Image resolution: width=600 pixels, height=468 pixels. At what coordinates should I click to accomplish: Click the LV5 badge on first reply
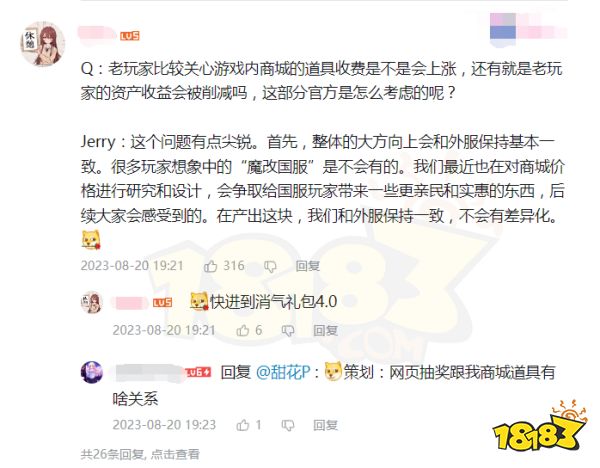(x=162, y=303)
